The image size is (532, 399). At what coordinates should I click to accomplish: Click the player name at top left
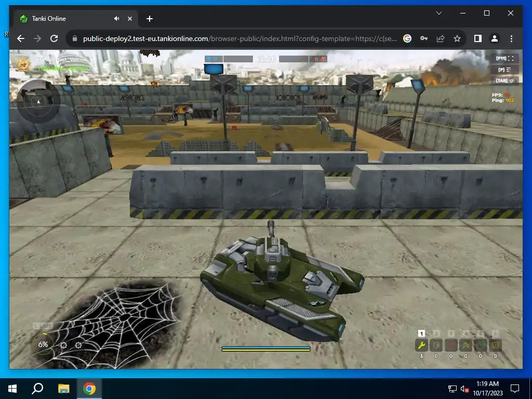(x=61, y=60)
